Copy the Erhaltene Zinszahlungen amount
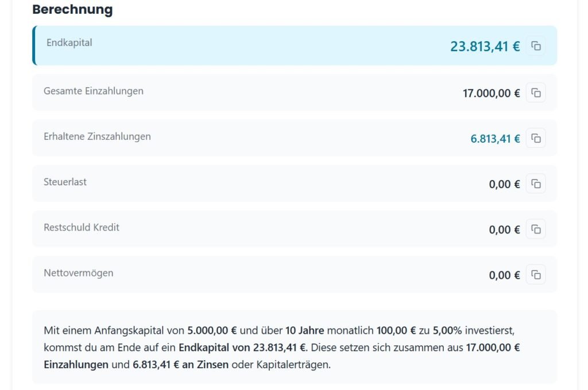The height and width of the screenshot is (390, 588). click(x=536, y=138)
